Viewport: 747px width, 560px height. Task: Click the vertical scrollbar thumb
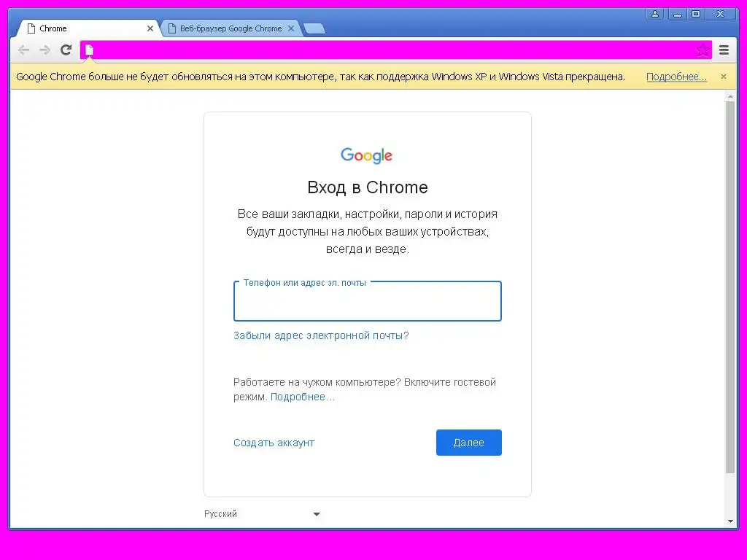point(729,287)
